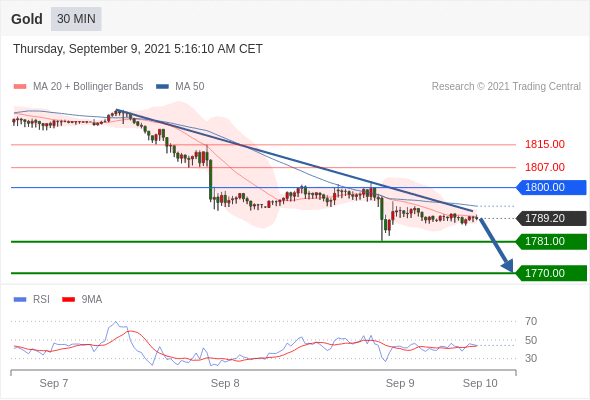Select the 1800.00 pivot price tag
Image resolution: width=590 pixels, height=400 pixels.
click(551, 187)
